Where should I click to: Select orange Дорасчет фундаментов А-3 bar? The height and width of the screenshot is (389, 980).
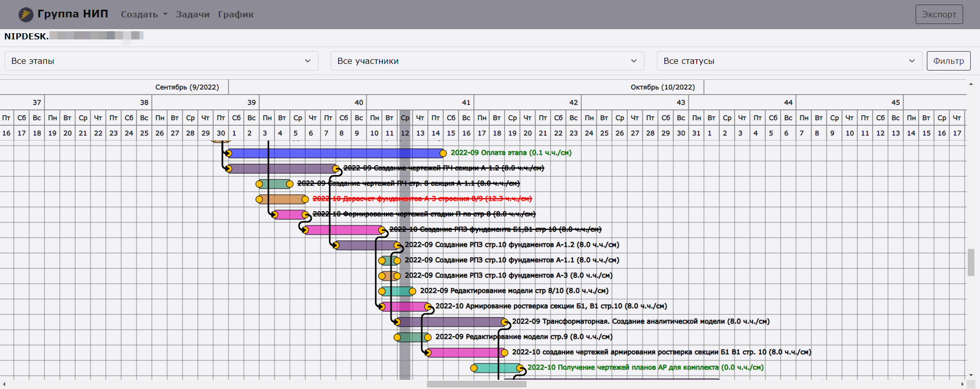coord(282,199)
